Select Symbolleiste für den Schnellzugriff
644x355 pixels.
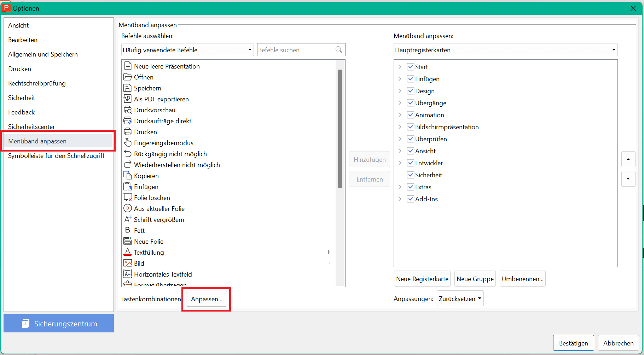point(58,156)
